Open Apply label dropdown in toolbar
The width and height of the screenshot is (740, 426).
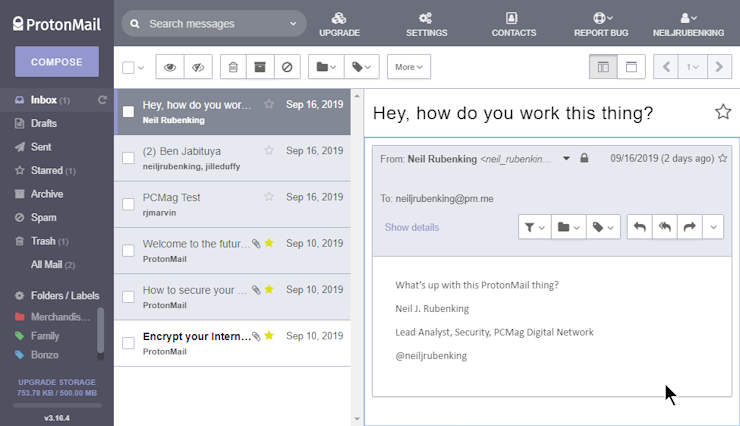362,67
